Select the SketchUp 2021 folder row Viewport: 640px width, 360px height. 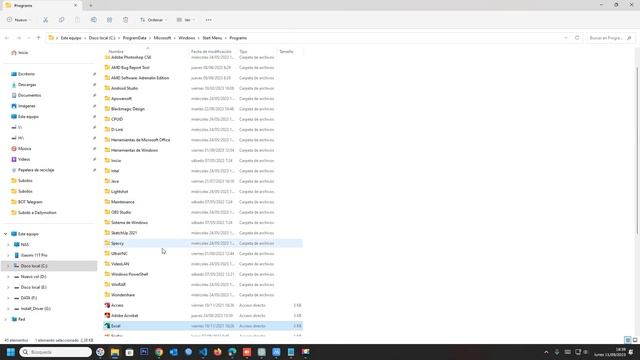click(x=202, y=233)
